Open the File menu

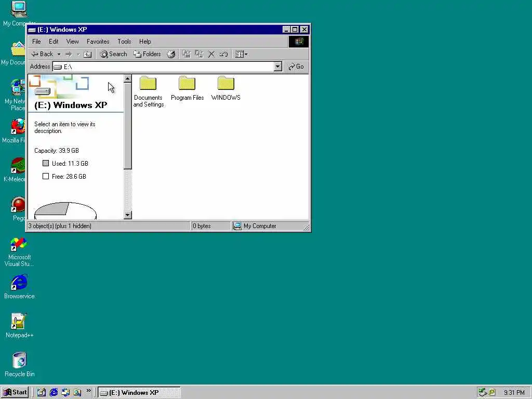pos(36,42)
